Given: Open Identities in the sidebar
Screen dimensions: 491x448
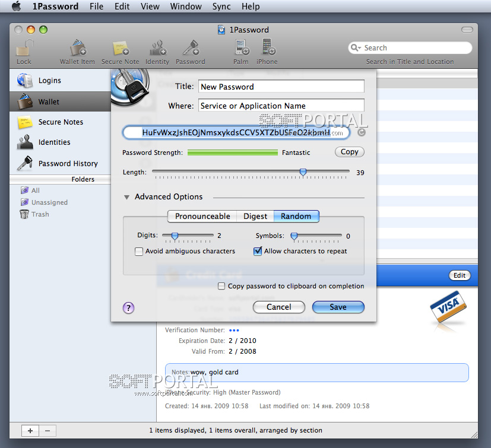Looking at the screenshot, I should point(60,142).
